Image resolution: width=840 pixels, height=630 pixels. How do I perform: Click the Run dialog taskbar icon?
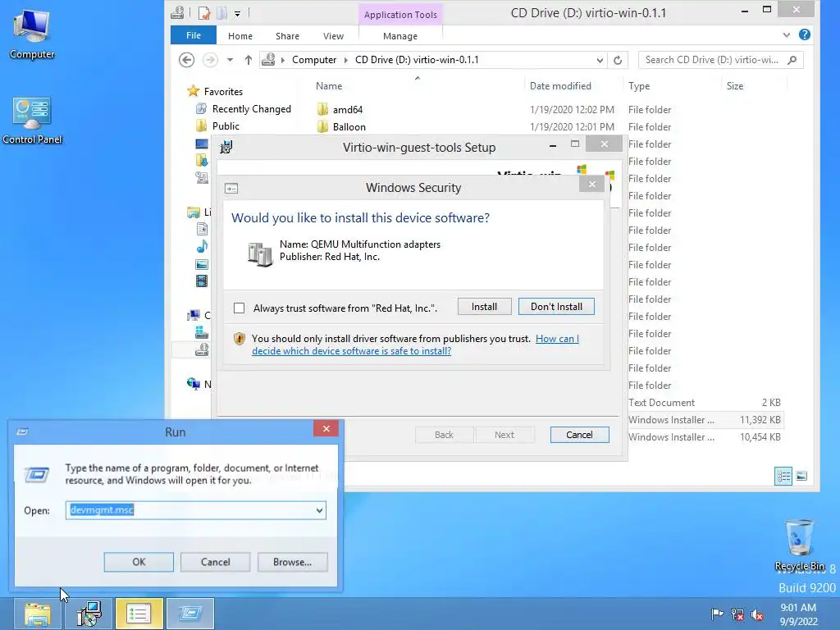point(190,614)
